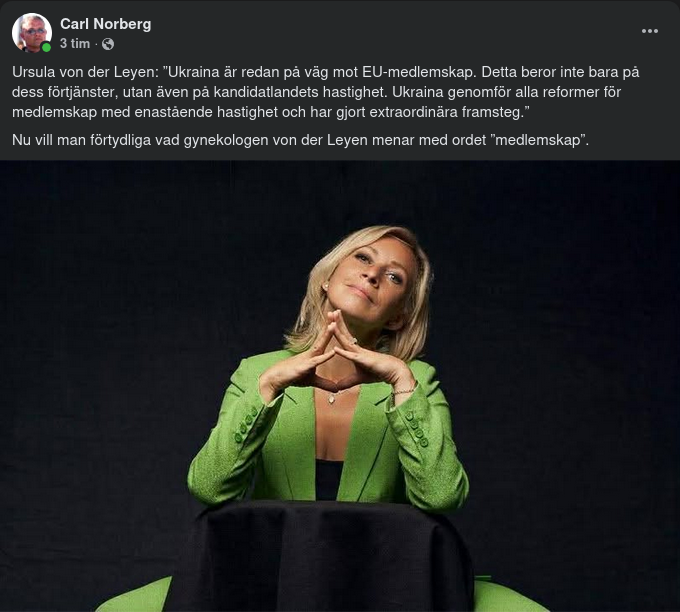Click the sentence starting "Nu vill man förtydliga"

pos(300,140)
